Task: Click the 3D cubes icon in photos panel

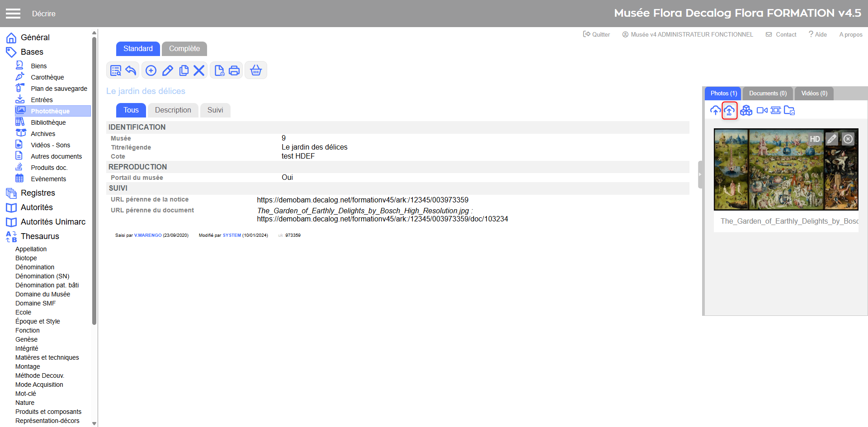Action: click(746, 110)
